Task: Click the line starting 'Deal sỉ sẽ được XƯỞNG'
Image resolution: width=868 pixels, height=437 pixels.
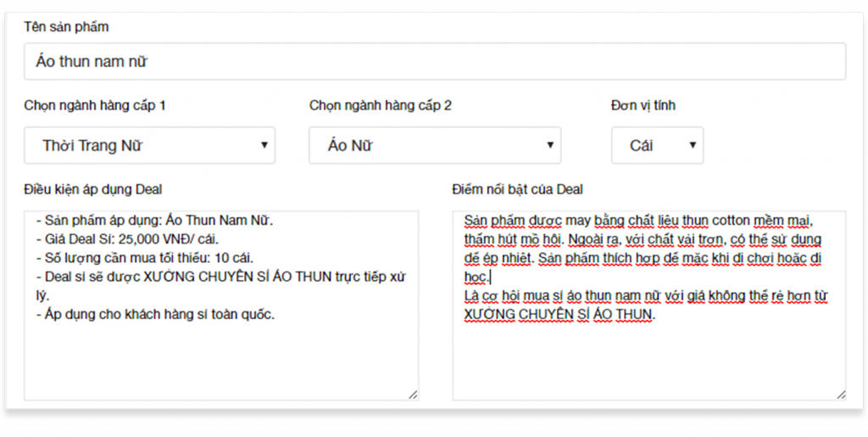Action: [x=221, y=277]
